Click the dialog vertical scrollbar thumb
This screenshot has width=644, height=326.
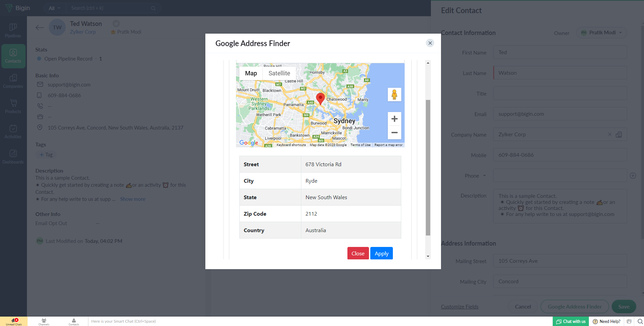coord(428,167)
